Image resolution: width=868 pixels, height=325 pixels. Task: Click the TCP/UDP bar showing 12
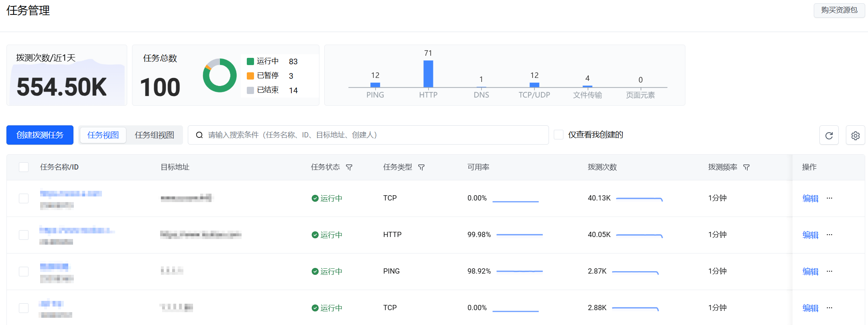point(535,85)
